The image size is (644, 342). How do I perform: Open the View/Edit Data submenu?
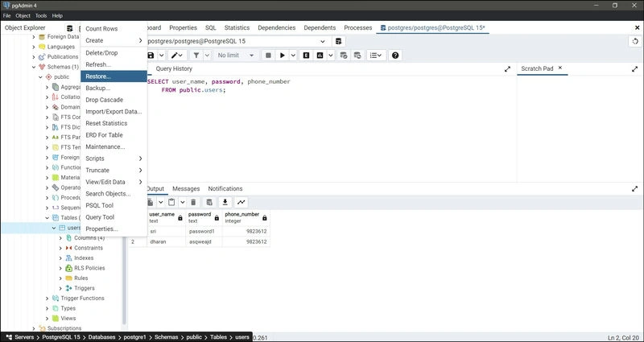pyautogui.click(x=114, y=182)
